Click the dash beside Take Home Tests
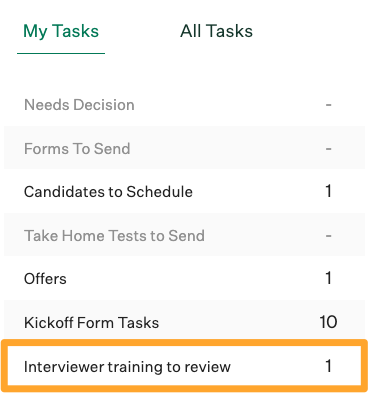This screenshot has width=368, height=397. (x=328, y=236)
